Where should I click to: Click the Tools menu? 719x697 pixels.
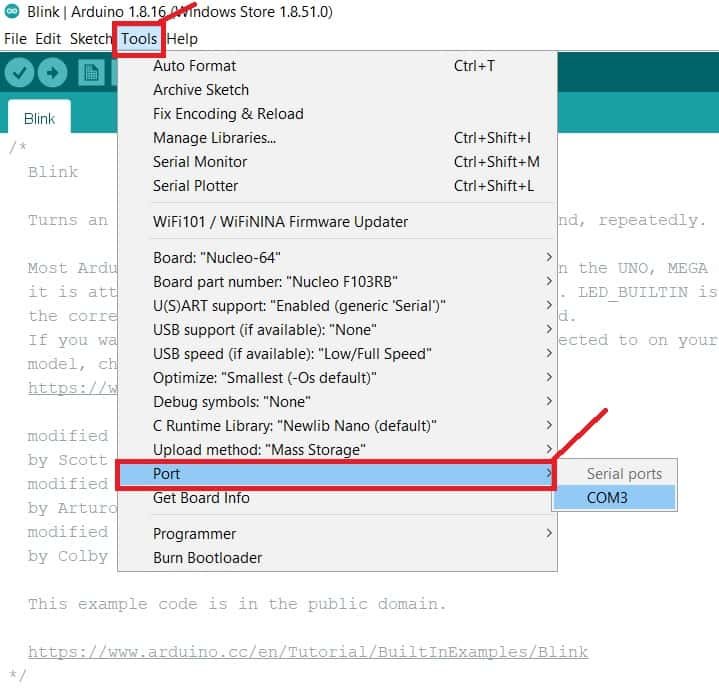point(138,39)
